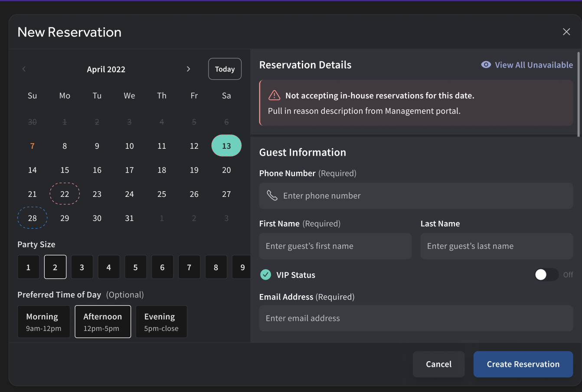Set party size to 6

coord(162,267)
